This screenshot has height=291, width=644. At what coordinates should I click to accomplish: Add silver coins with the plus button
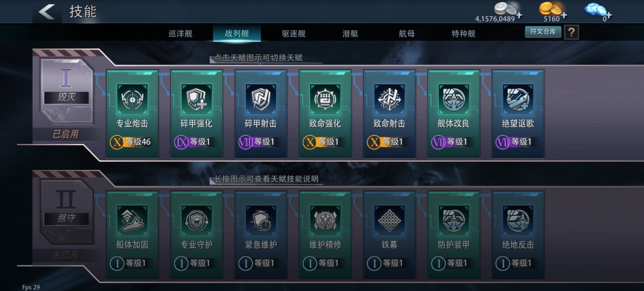[519, 15]
